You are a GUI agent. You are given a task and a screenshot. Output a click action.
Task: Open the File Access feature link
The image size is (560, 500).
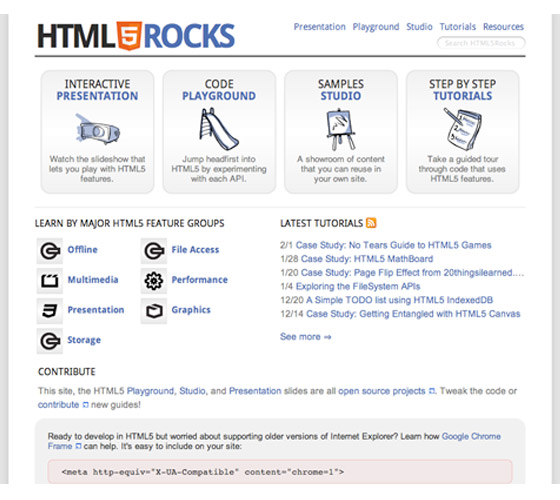point(195,250)
